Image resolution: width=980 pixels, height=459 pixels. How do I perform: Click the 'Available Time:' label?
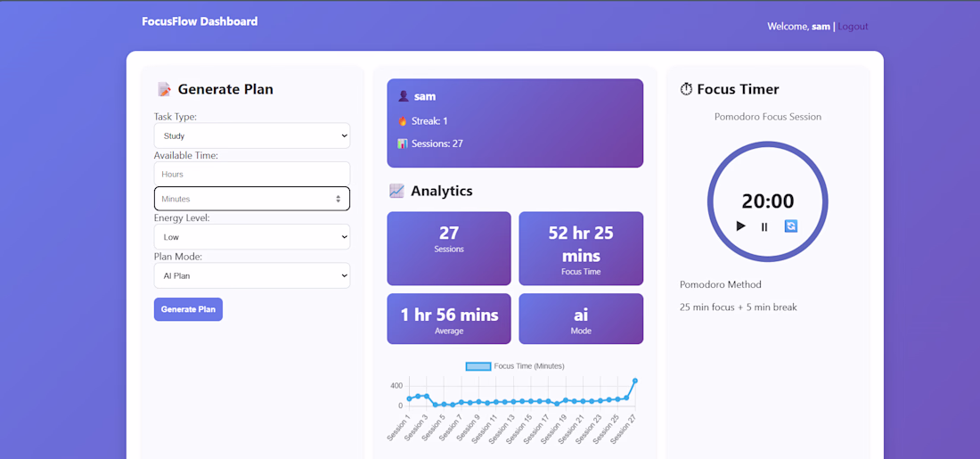[186, 156]
